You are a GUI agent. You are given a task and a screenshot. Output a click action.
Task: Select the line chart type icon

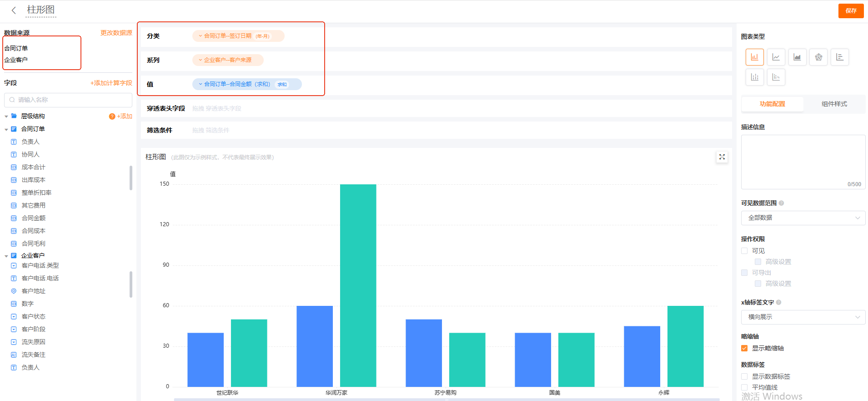pos(776,57)
